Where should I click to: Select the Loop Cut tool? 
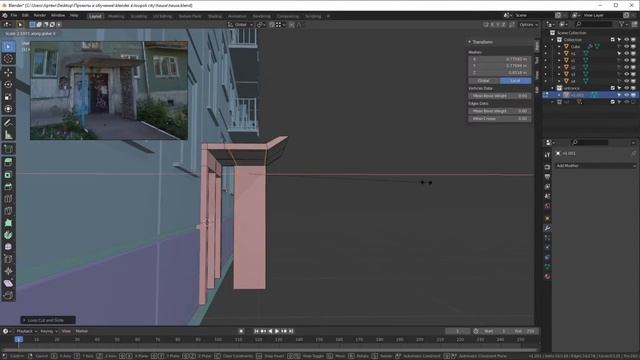click(8, 199)
